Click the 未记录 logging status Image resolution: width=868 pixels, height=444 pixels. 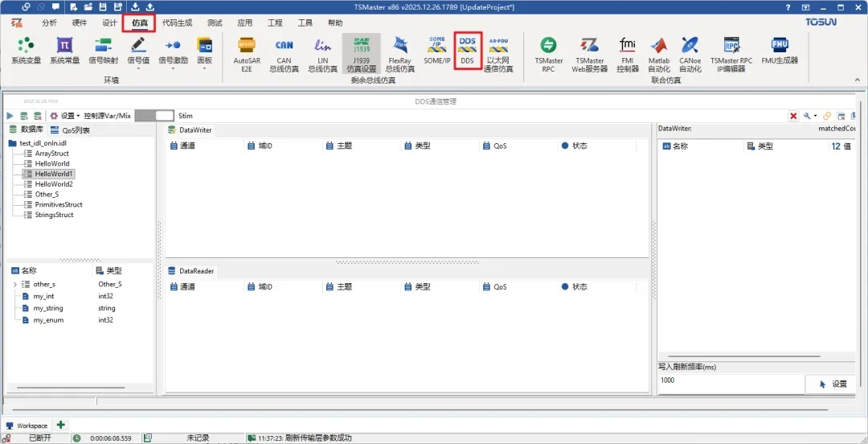click(198, 438)
